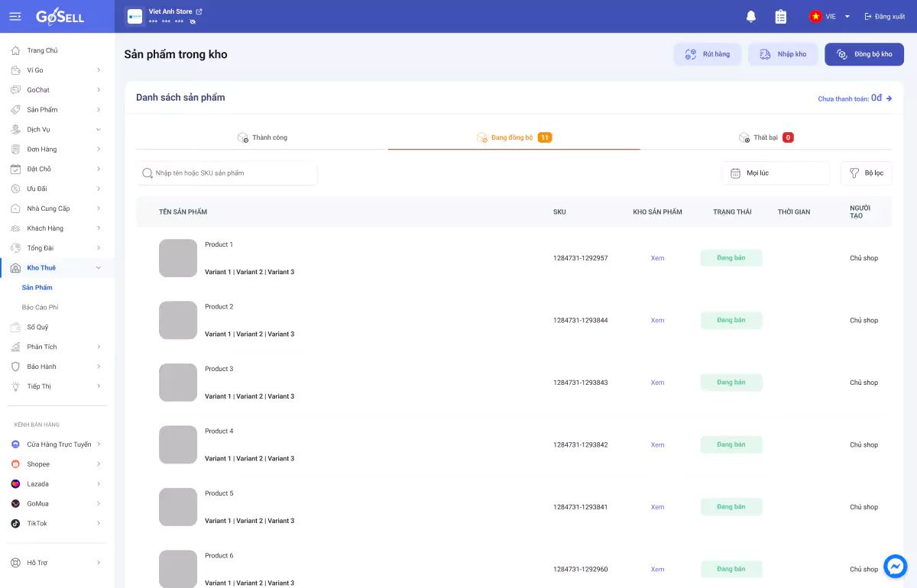Open the Mọi lúc date filter
Screen dimensions: 917x588
776,173
